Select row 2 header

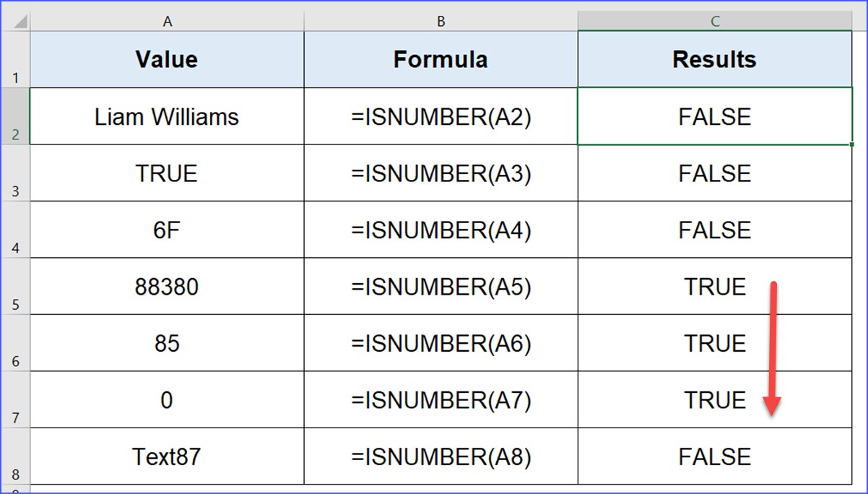click(15, 116)
